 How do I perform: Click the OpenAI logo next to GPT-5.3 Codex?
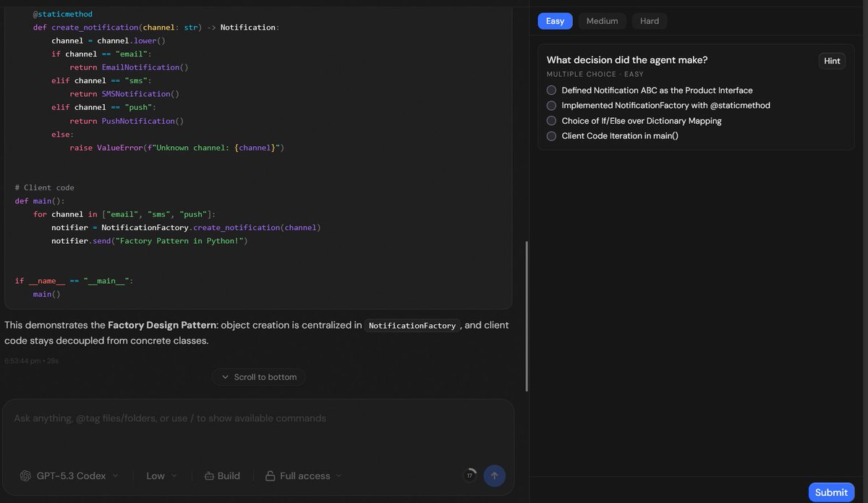tap(25, 475)
